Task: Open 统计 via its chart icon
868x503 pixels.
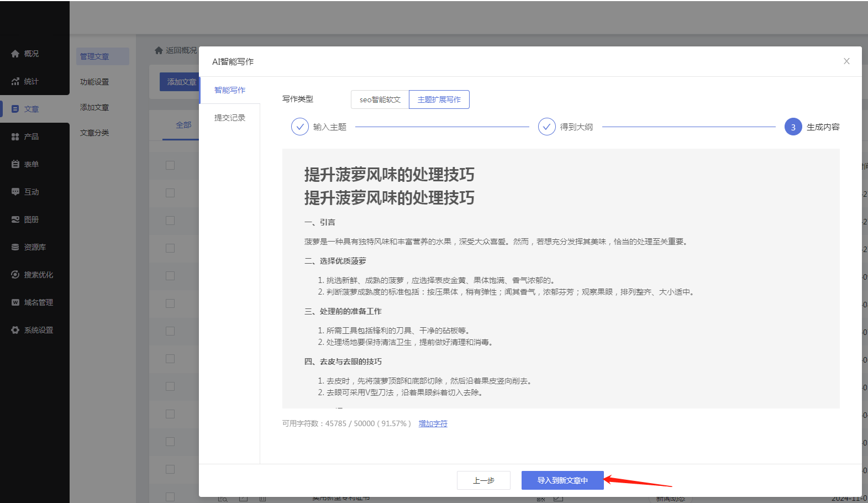Action: coord(15,81)
